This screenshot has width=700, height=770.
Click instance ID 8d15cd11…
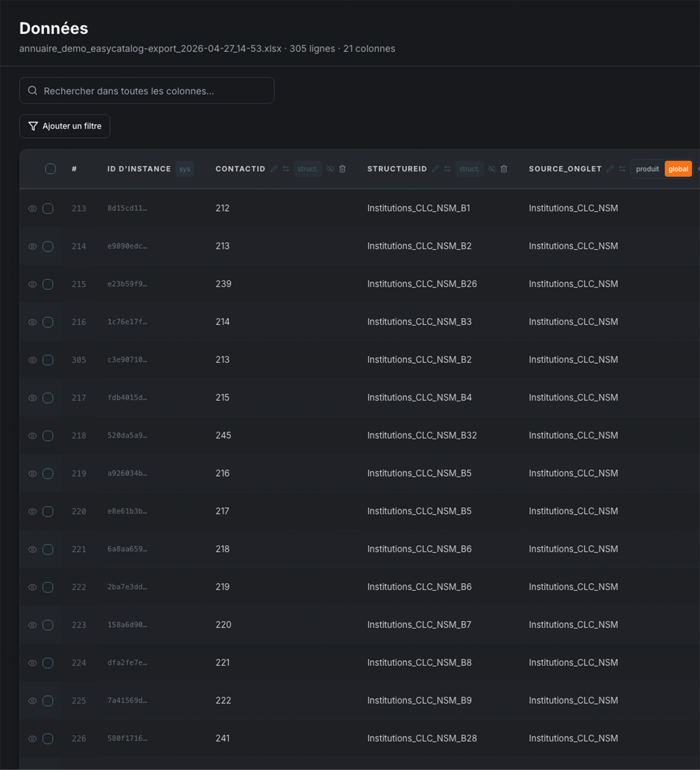click(x=127, y=209)
